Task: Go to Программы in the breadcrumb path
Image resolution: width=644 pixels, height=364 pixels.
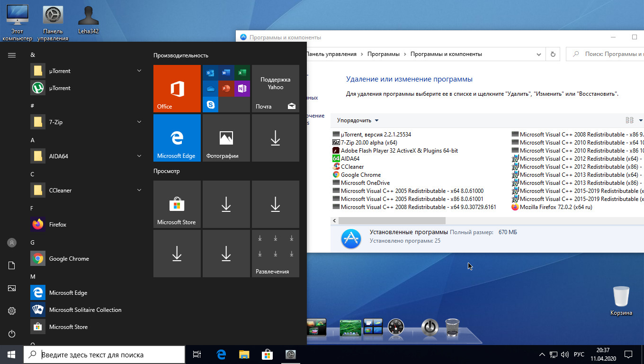Action: [384, 54]
